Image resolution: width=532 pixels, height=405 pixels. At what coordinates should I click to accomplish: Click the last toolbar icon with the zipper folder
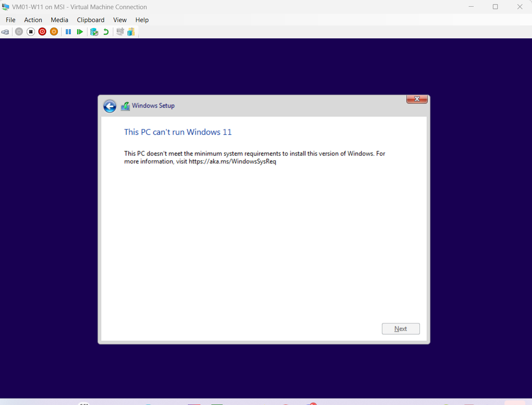[131, 32]
